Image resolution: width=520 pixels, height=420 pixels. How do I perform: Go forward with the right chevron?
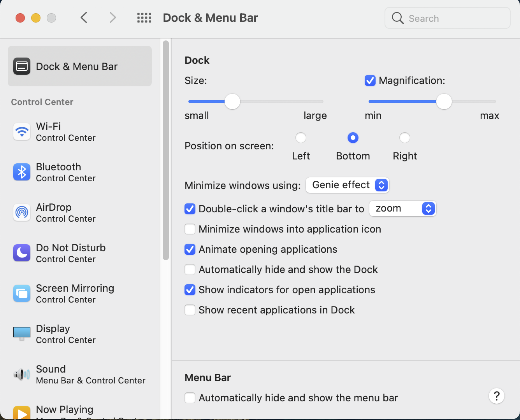point(112,18)
